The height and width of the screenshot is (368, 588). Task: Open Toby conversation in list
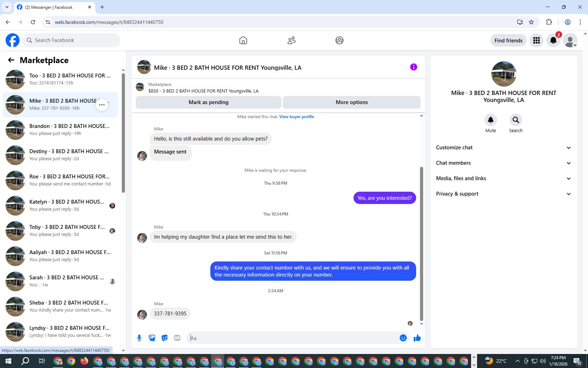pos(60,231)
